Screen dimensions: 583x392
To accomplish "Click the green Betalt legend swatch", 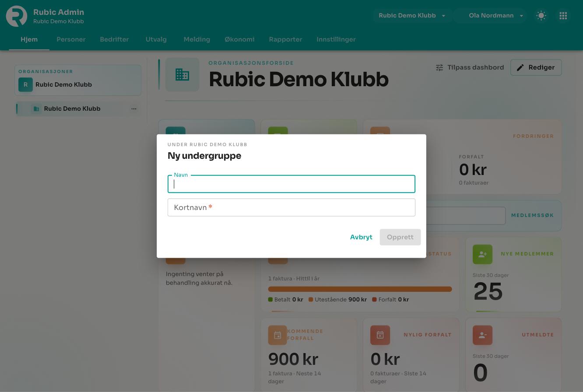I will (270, 300).
